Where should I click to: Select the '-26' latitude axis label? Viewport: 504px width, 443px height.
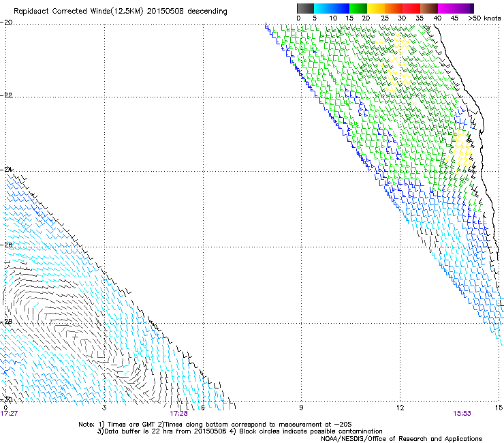6,245
